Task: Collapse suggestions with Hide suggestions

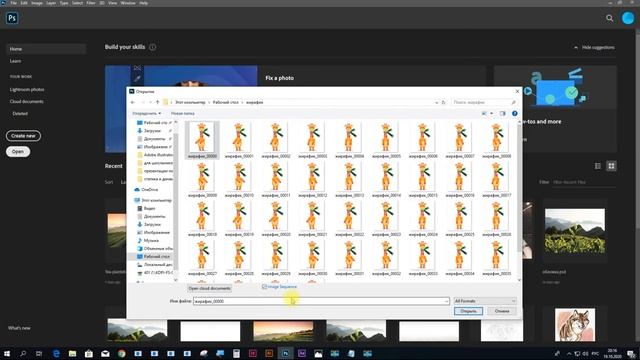Action: [x=594, y=47]
